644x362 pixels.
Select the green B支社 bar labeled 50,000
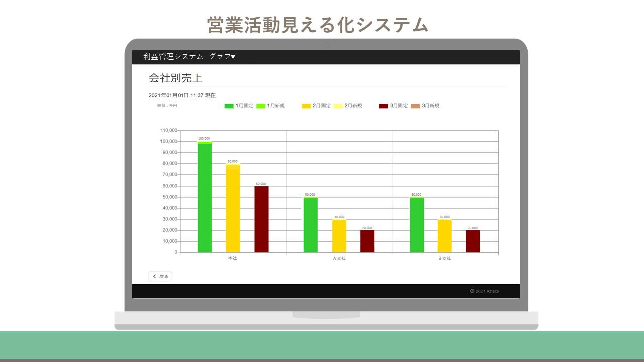point(417,225)
